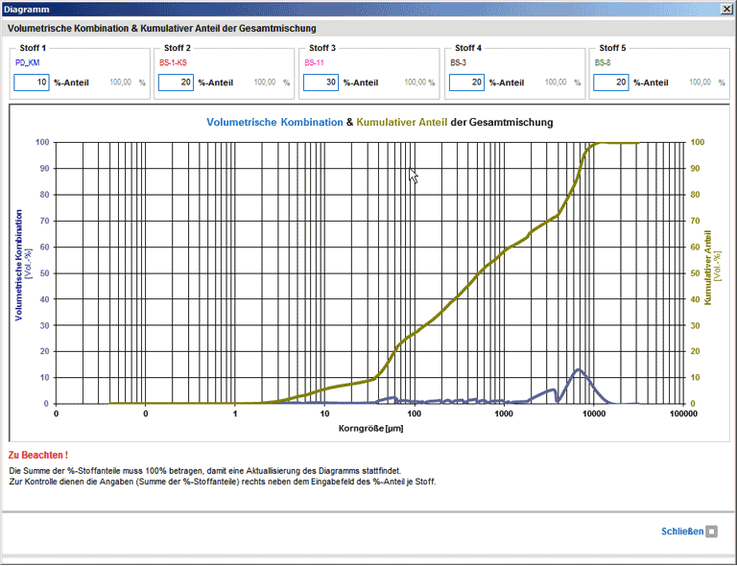Viewport: 737px width, 566px height.
Task: Select the BS-3 material label
Action: (x=458, y=63)
